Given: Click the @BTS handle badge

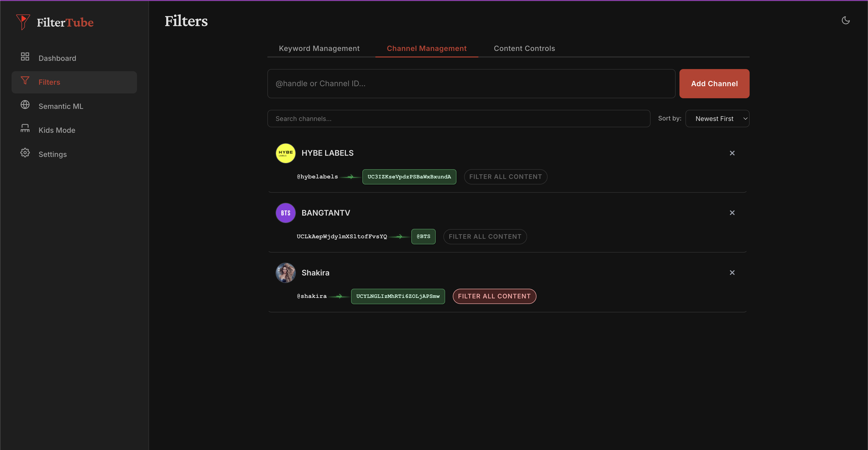Looking at the screenshot, I should click(x=423, y=237).
